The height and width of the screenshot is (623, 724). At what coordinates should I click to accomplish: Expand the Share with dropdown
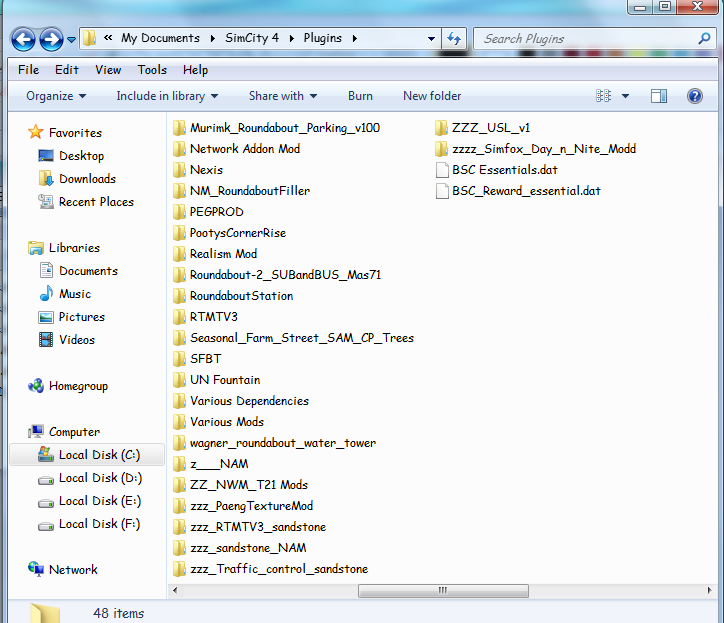[283, 96]
